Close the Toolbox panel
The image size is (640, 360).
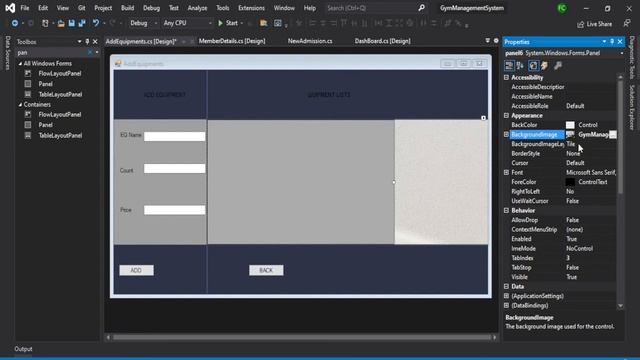point(95,42)
